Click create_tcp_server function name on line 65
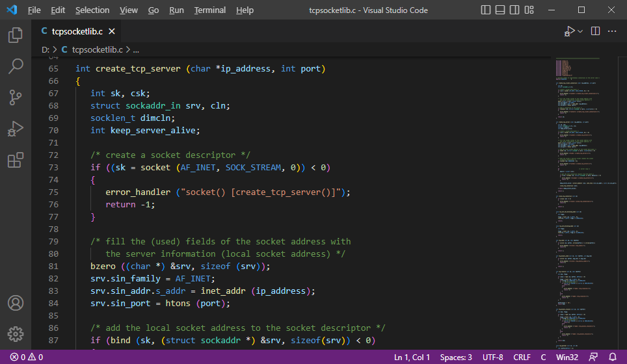 (x=138, y=69)
